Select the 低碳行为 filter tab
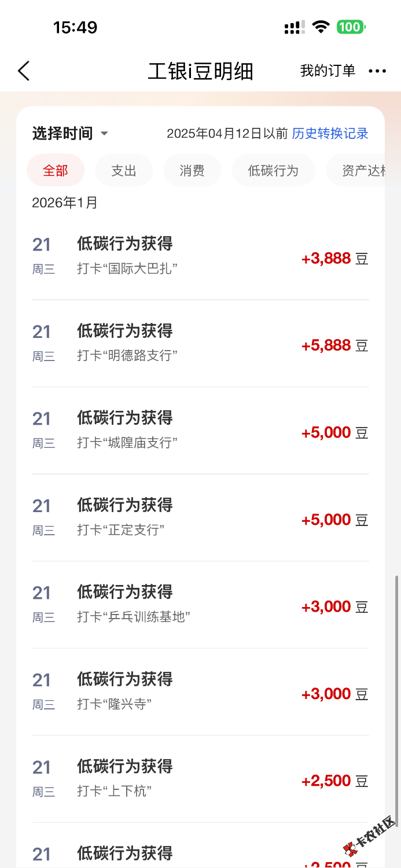Image resolution: width=401 pixels, height=868 pixels. tap(273, 171)
